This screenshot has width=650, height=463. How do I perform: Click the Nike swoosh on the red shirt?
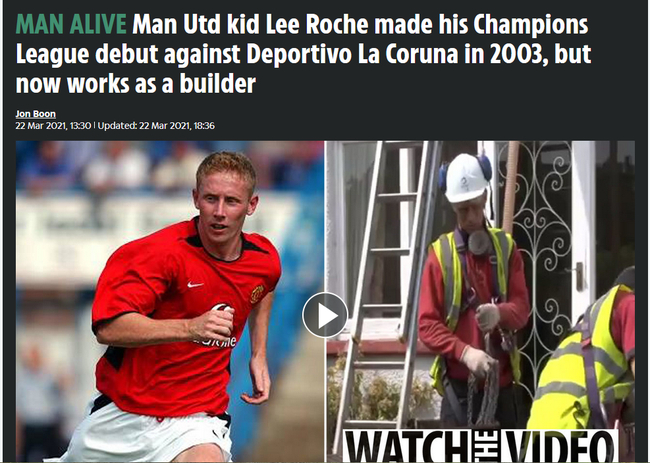pyautogui.click(x=195, y=285)
